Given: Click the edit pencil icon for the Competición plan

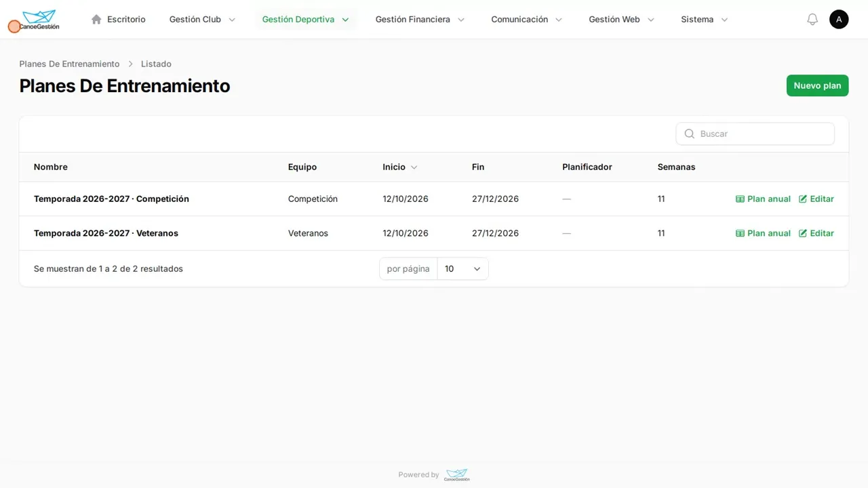Looking at the screenshot, I should click(x=803, y=199).
